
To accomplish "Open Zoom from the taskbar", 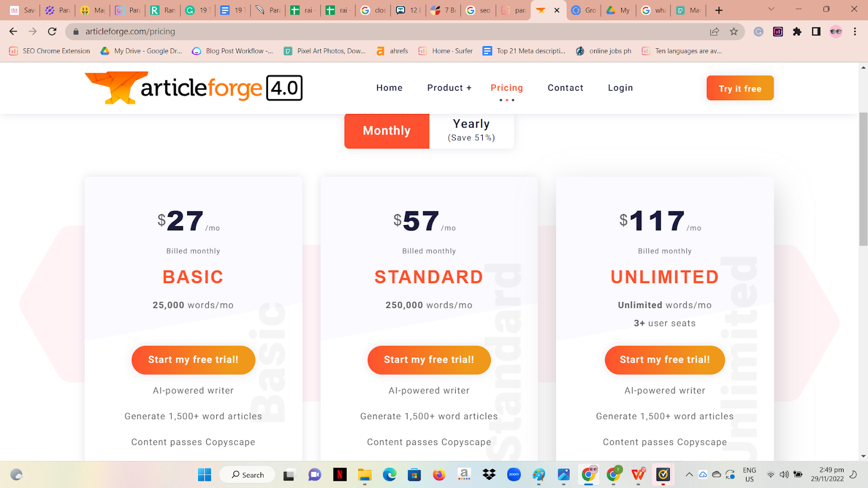I will [x=514, y=475].
